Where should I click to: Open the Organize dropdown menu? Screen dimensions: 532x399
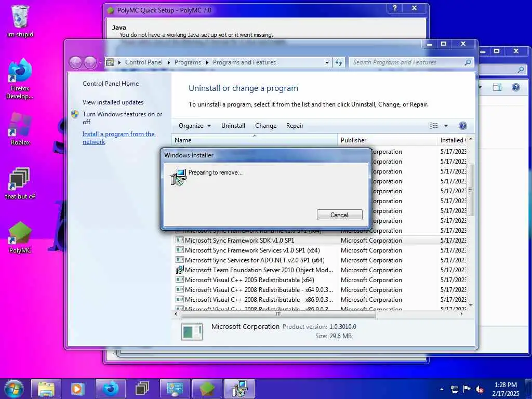[195, 126]
